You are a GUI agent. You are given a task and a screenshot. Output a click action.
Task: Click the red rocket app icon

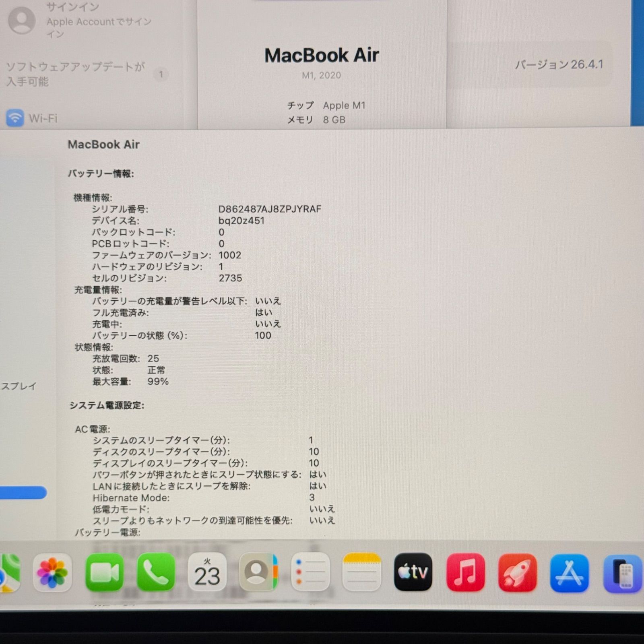(517, 572)
